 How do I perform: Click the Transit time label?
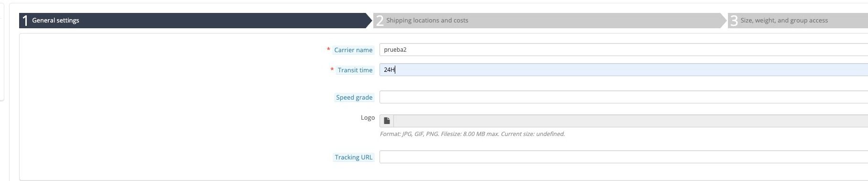click(x=355, y=70)
